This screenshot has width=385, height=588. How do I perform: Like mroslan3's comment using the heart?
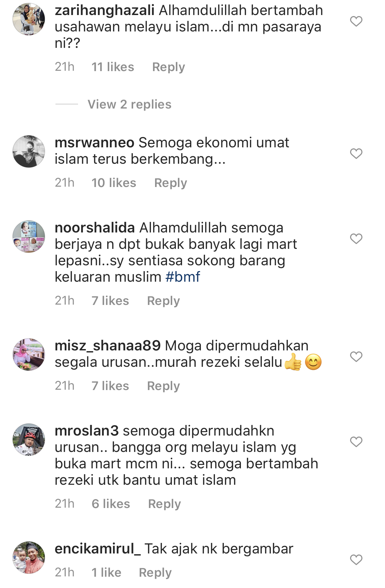356,442
